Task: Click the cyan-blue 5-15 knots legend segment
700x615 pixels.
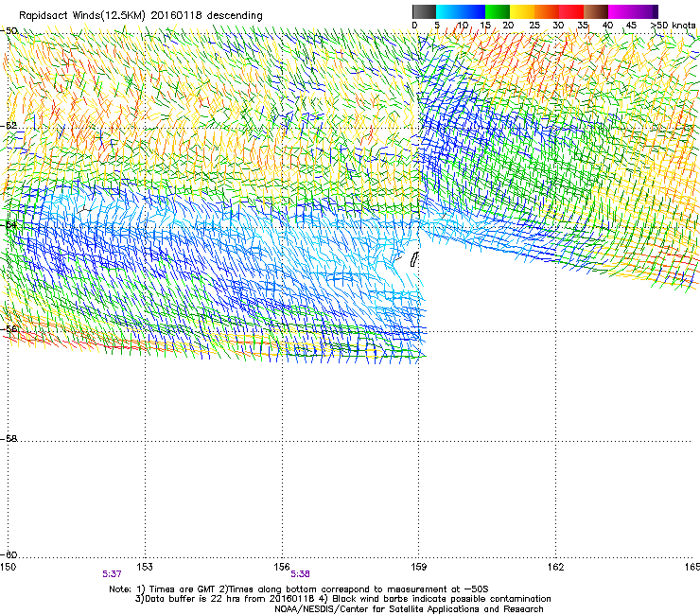Action: pyautogui.click(x=461, y=11)
